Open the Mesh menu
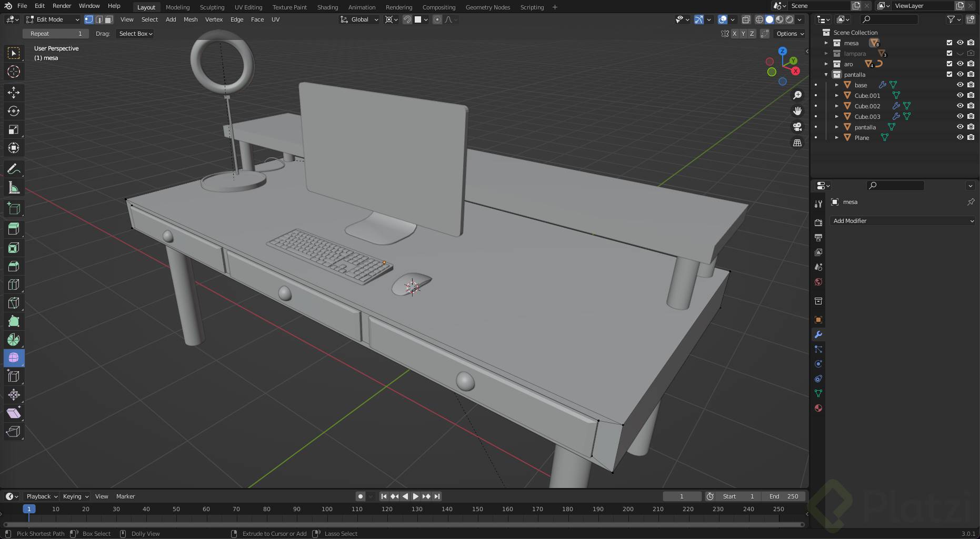The height and width of the screenshot is (539, 980). point(190,19)
